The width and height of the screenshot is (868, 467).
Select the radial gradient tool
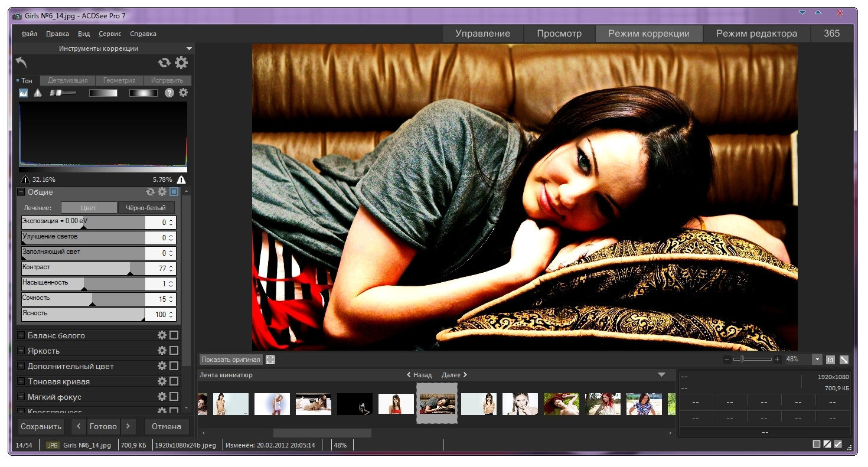143,93
